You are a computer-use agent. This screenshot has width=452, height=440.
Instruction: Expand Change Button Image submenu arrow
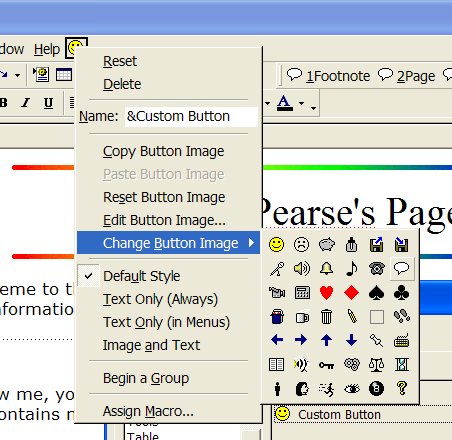pyautogui.click(x=252, y=243)
